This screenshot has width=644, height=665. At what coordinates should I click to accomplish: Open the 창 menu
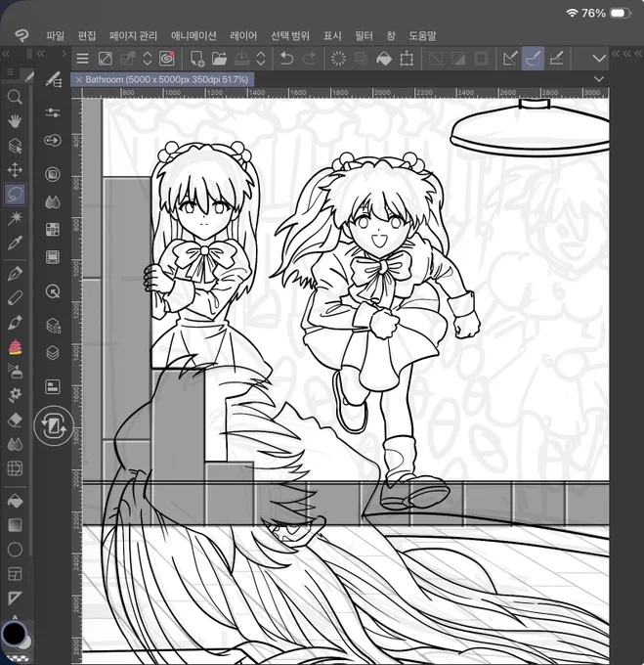coord(391,36)
